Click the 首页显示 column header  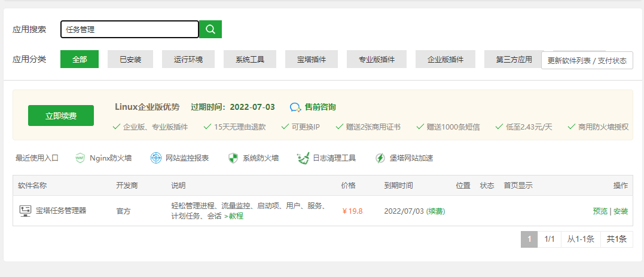(518, 186)
